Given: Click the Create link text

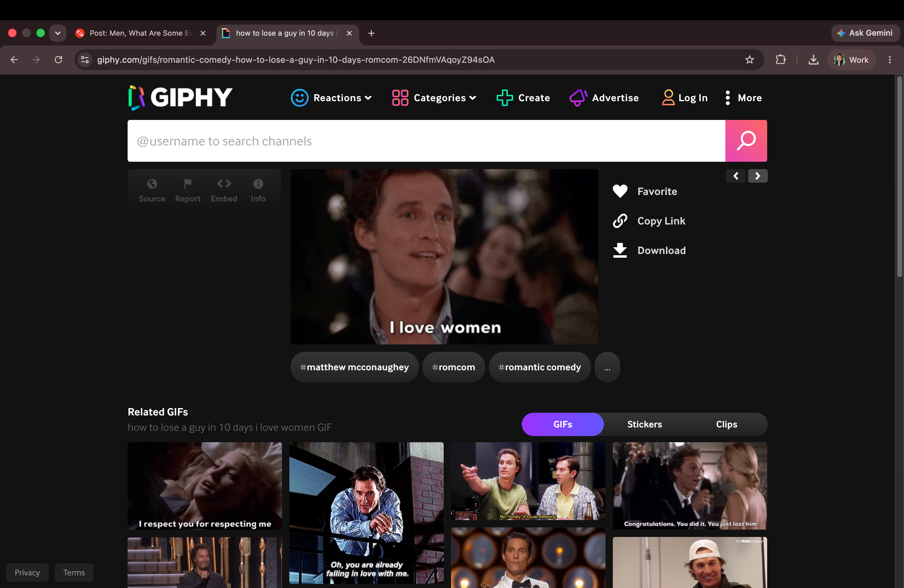Looking at the screenshot, I should [x=534, y=97].
